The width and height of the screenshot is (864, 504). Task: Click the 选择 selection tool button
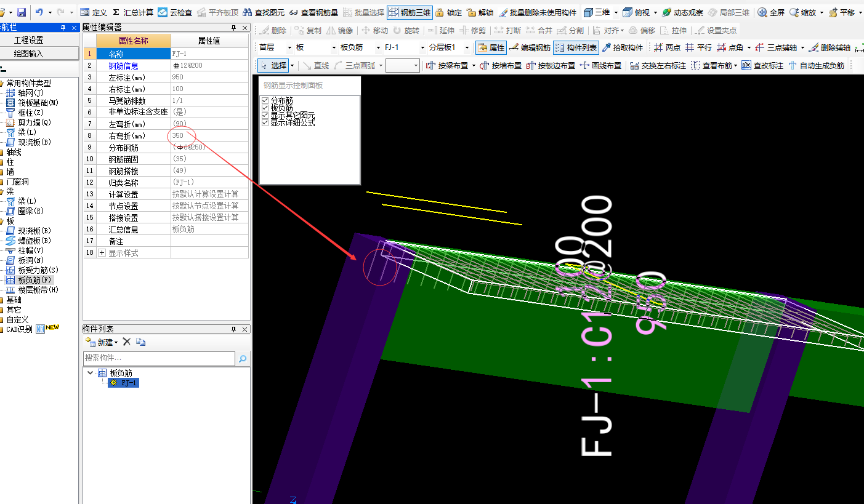tap(273, 65)
